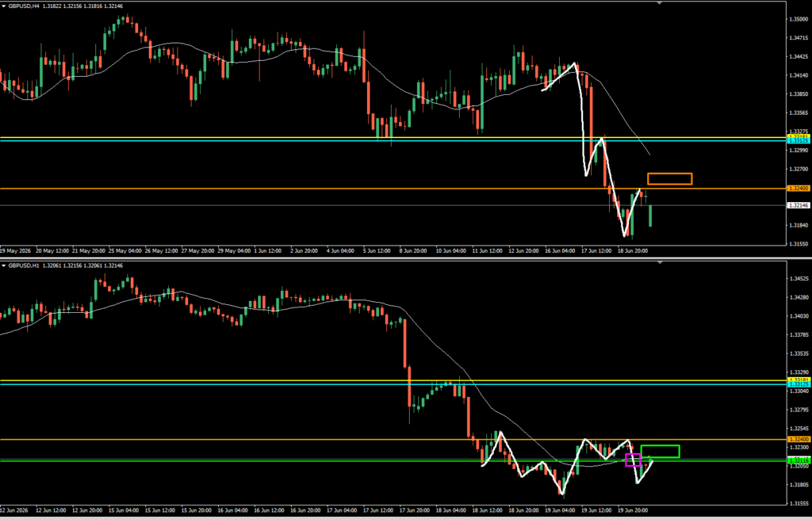The image size is (812, 519).
Task: Click the 1.31805 price scale value
Action: 798,484
